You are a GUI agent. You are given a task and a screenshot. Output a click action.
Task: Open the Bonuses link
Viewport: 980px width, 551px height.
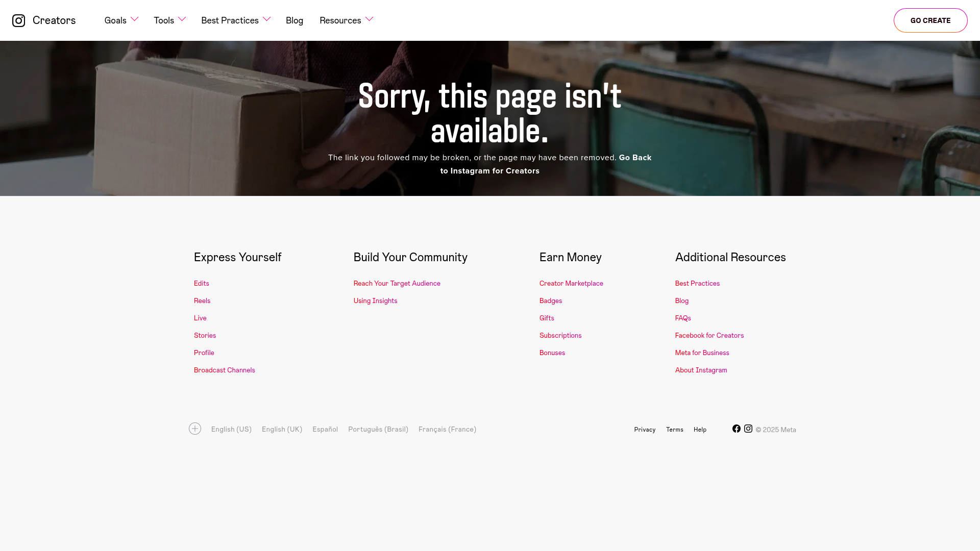[x=552, y=353]
